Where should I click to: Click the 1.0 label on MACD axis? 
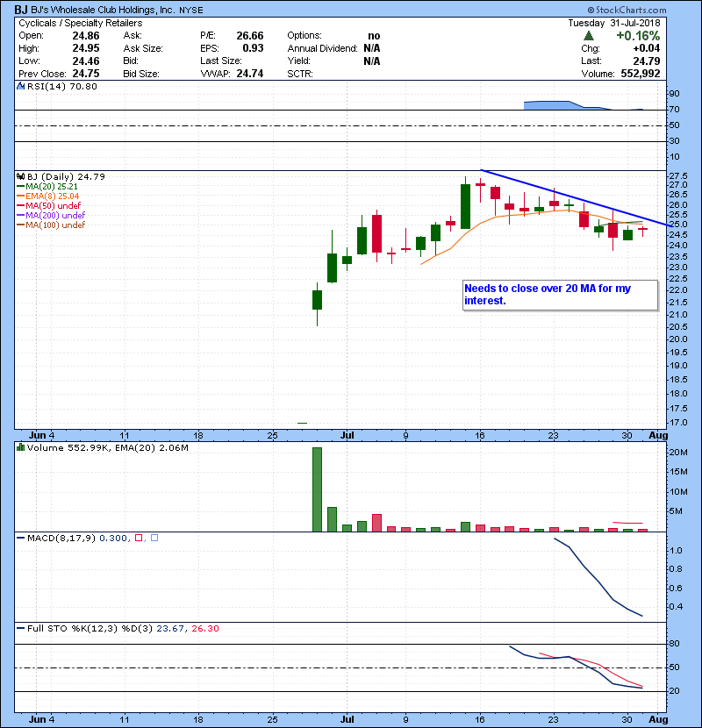pos(676,550)
